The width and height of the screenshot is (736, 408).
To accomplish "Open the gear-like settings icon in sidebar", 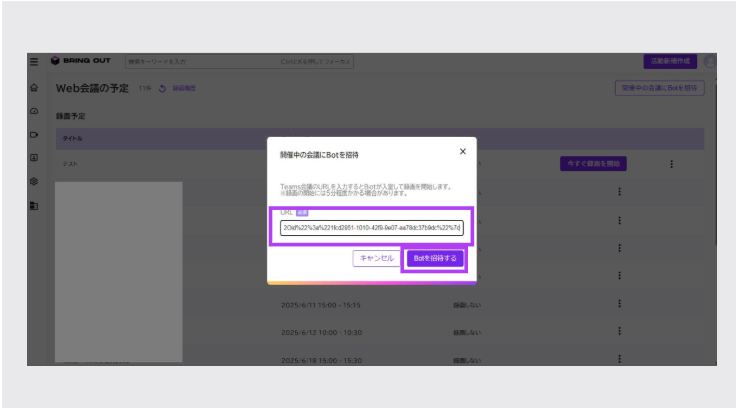I will point(34,181).
